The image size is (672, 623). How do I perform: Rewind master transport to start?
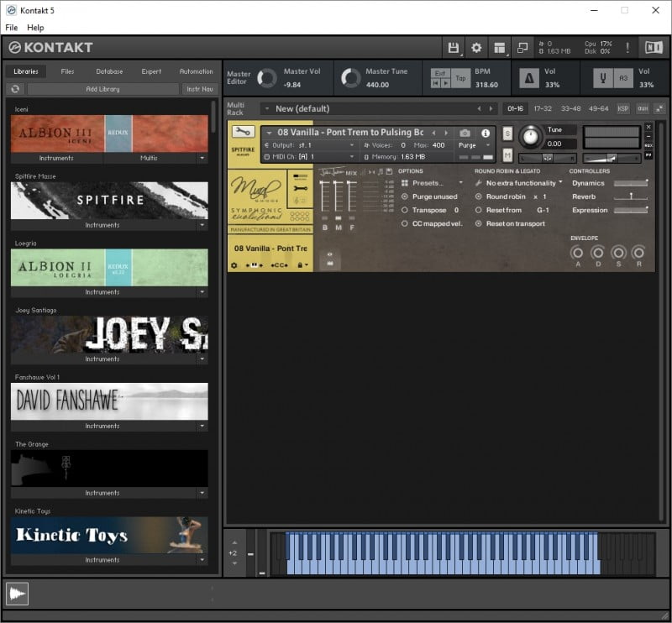(435, 83)
